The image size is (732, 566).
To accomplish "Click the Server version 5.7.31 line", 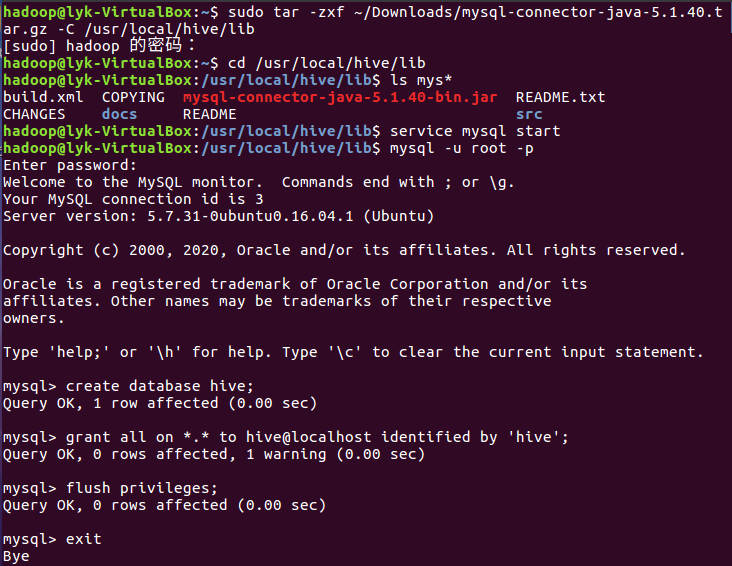I will point(218,216).
